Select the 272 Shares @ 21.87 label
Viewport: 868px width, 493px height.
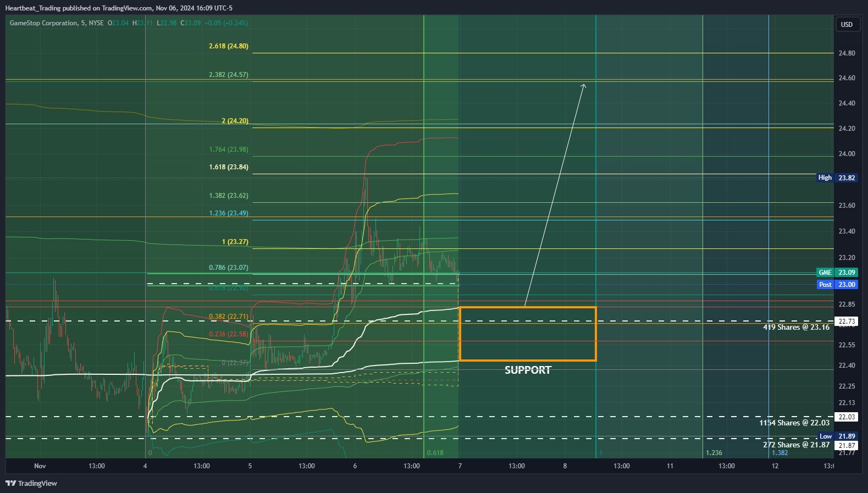click(796, 445)
